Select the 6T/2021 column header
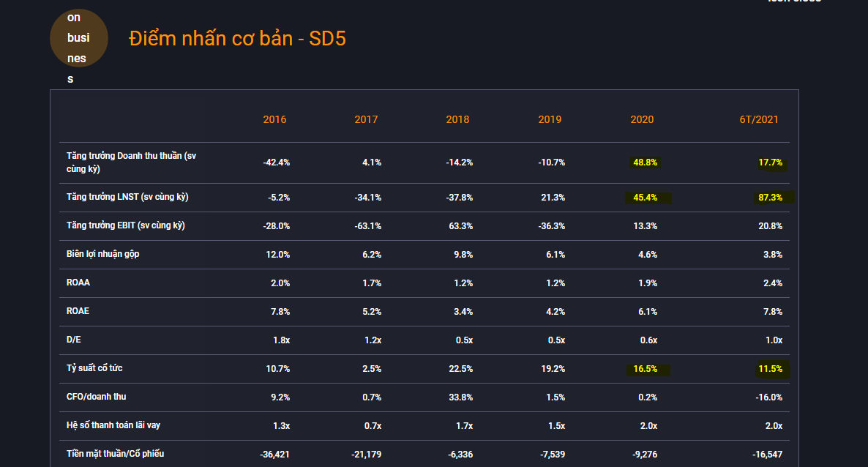Viewport: 868px width, 467px height. tap(758, 119)
